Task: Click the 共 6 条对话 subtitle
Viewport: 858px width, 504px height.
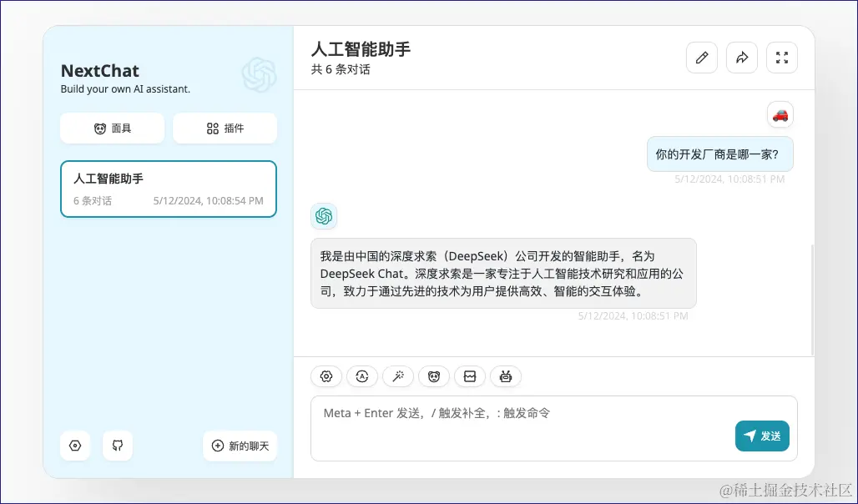Action: tap(341, 69)
